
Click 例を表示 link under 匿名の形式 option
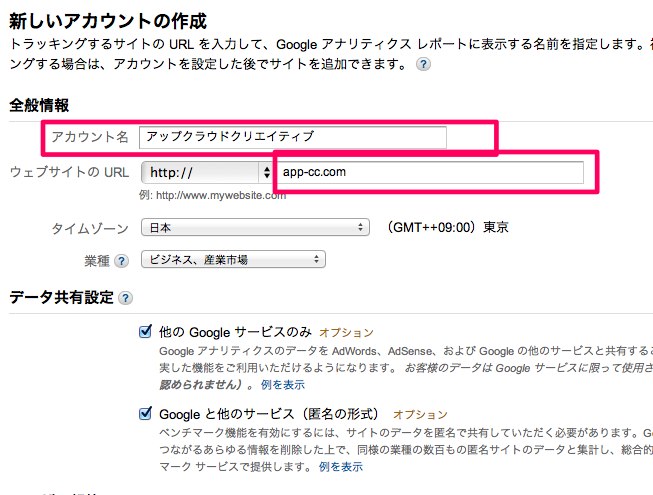(x=341, y=466)
